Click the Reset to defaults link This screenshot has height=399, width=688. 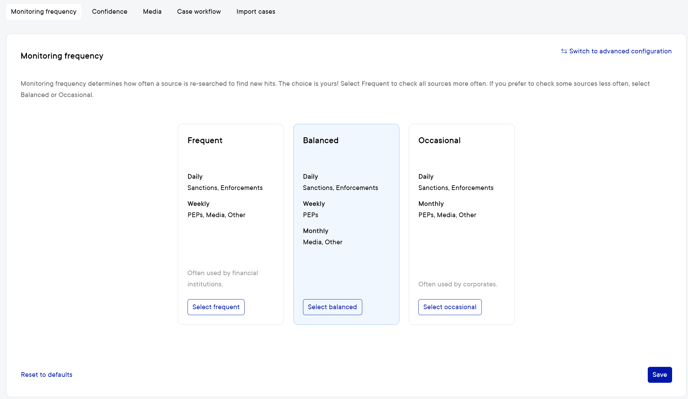pyautogui.click(x=47, y=374)
